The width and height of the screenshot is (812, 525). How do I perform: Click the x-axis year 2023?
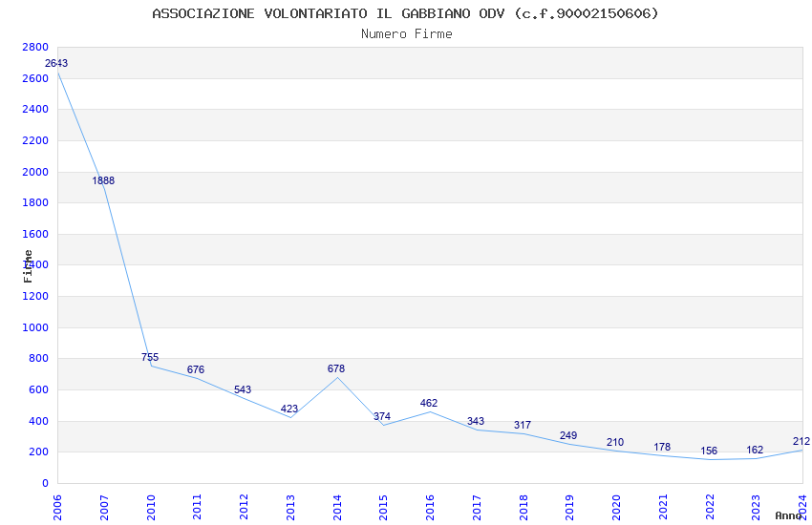[x=757, y=507]
